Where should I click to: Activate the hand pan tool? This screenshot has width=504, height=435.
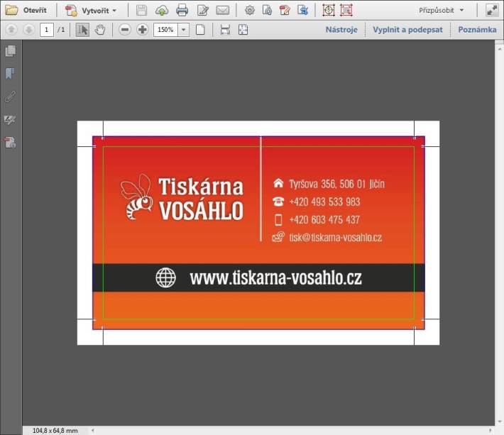pos(100,30)
